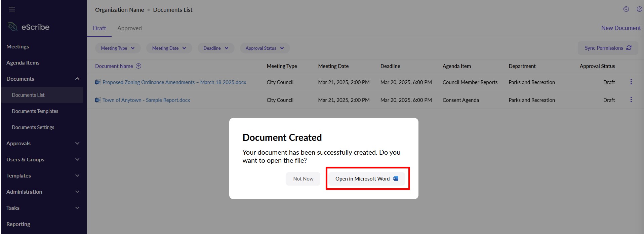This screenshot has width=644, height=234.
Task: Click the help icon in top right
Action: pos(626,9)
